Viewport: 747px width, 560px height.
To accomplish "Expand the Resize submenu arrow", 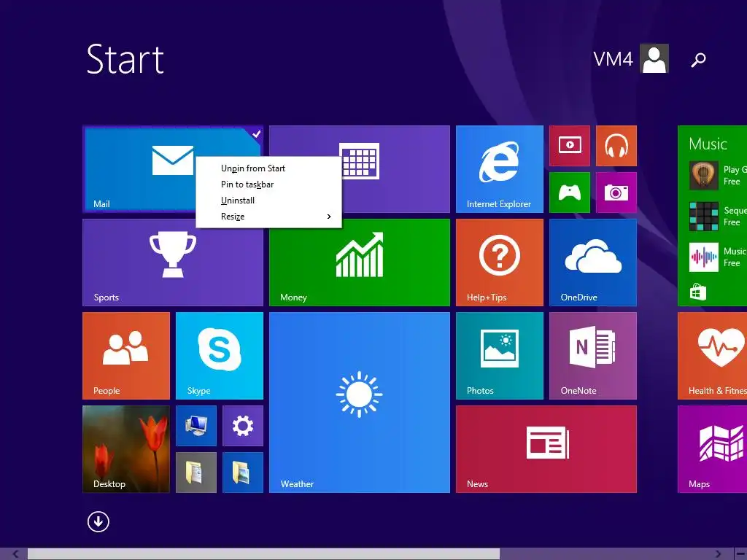I will 329,217.
